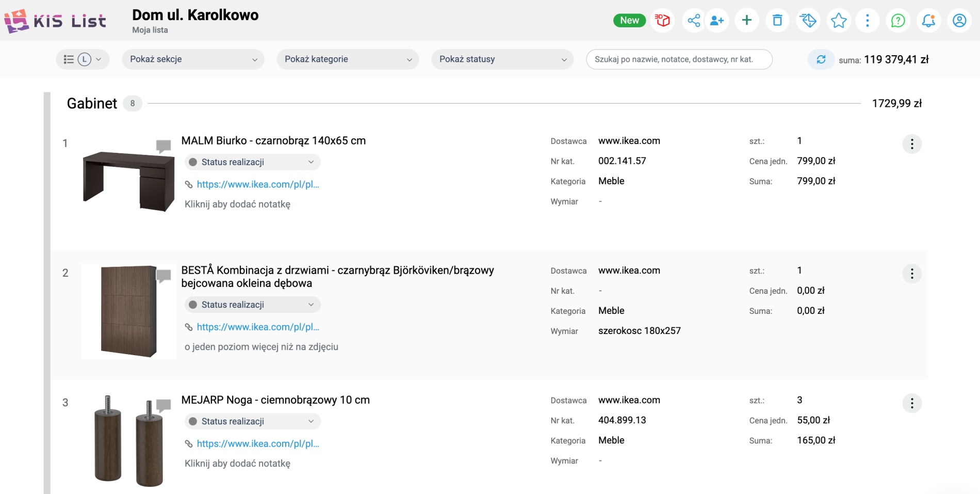980x494 pixels.
Task: Click the search by name field
Action: [x=679, y=59]
